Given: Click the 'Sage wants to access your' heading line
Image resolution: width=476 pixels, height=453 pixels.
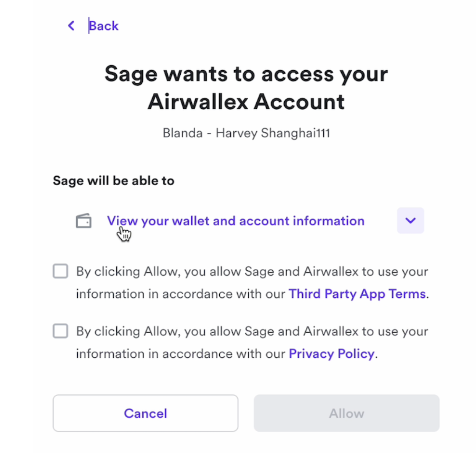Looking at the screenshot, I should 246,74.
